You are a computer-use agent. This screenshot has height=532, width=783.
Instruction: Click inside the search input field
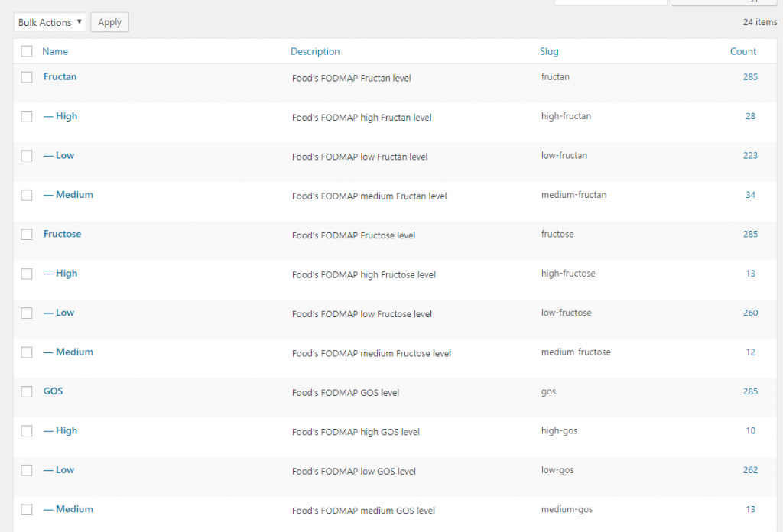(x=610, y=3)
